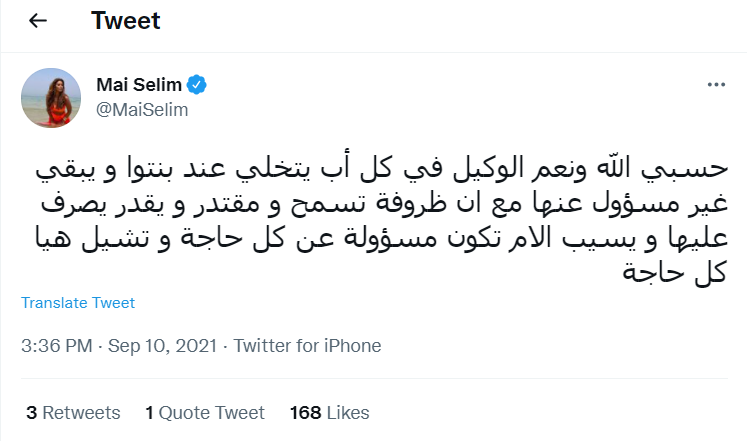
Task: View the 1 Quote Tweet list
Action: click(205, 412)
